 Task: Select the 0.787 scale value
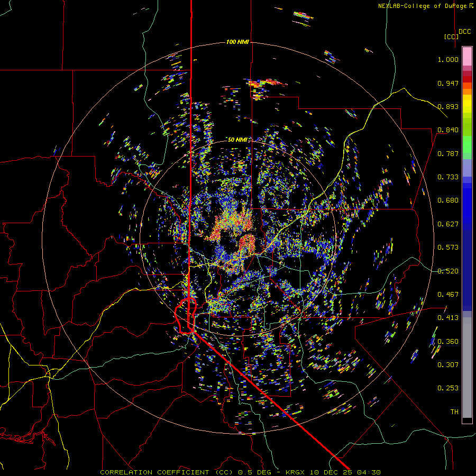point(448,153)
